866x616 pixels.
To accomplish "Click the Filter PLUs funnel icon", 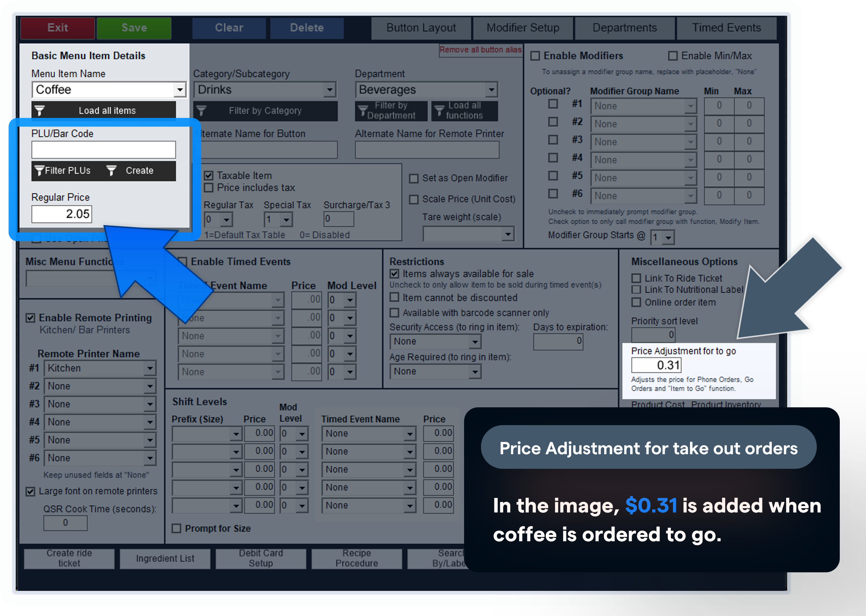I will click(39, 171).
